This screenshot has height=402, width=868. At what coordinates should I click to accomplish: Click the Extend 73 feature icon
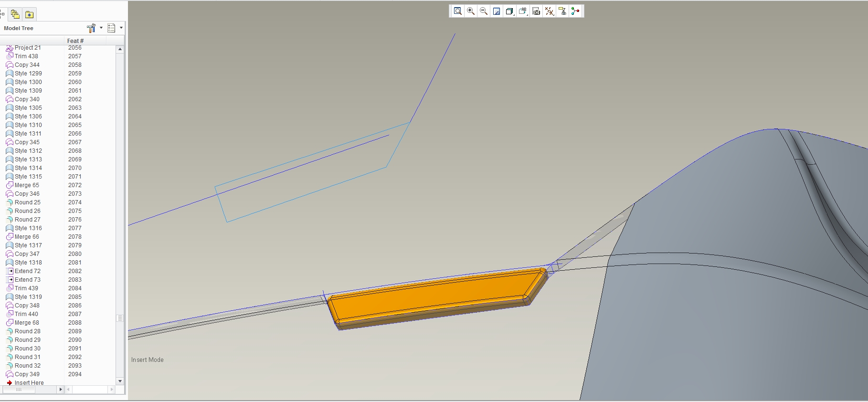click(9, 280)
